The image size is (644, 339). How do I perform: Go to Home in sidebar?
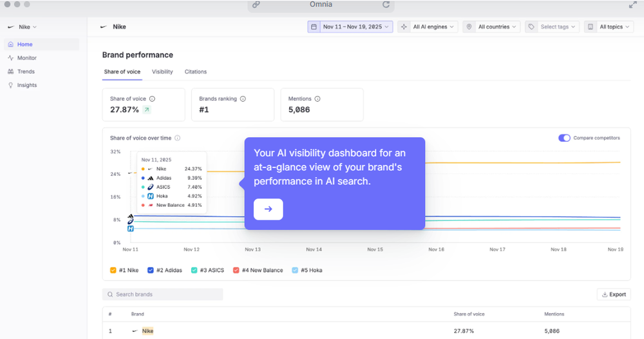click(x=41, y=44)
